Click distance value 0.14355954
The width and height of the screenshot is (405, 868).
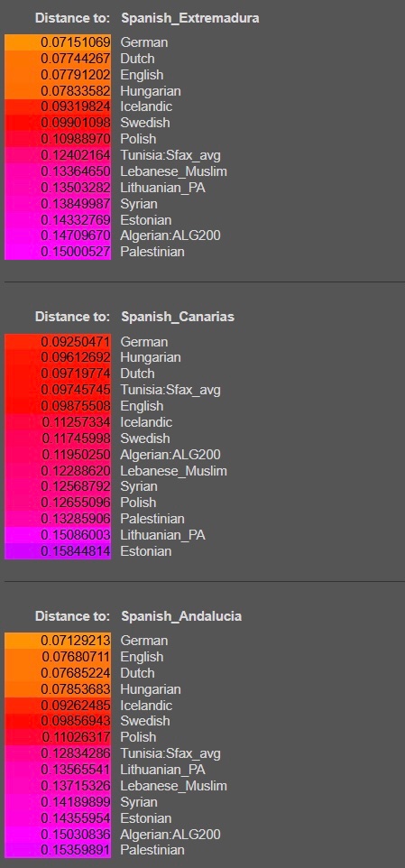click(77, 818)
